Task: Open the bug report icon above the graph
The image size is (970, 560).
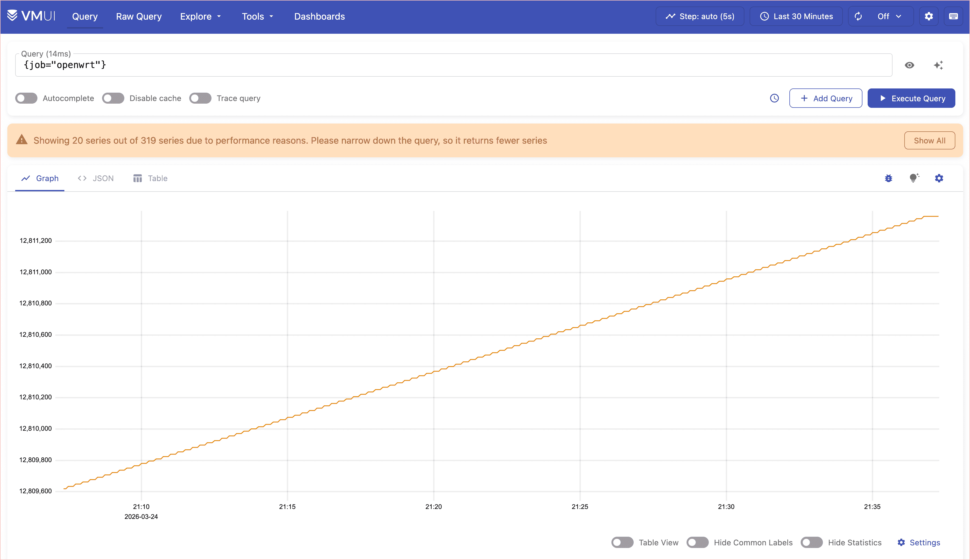Action: (x=888, y=178)
